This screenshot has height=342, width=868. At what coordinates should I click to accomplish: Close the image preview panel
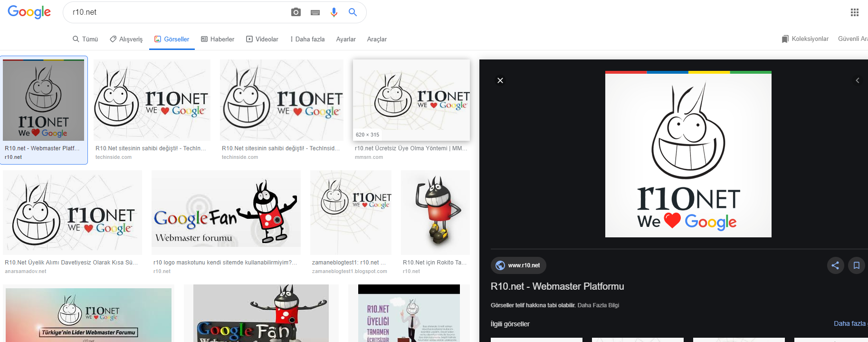[500, 80]
